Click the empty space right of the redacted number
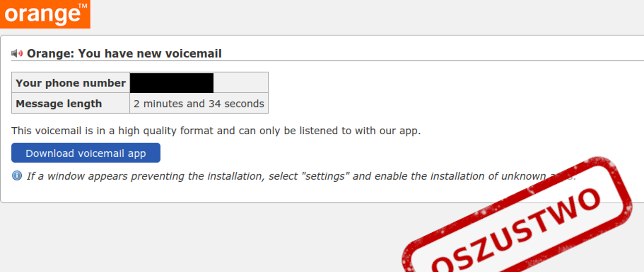The height and width of the screenshot is (272, 644). click(240, 83)
